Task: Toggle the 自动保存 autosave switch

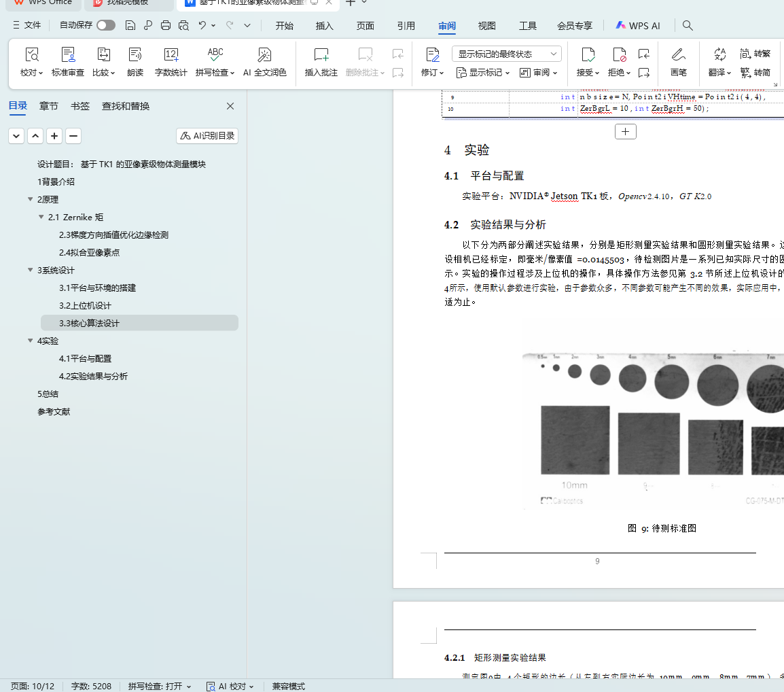Action: 105,26
